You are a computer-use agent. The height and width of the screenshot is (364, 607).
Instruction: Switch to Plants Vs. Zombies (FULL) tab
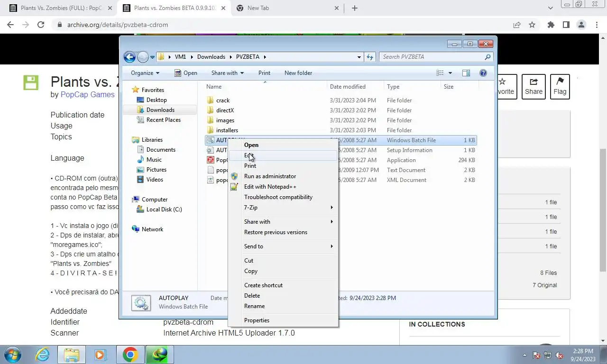point(60,8)
